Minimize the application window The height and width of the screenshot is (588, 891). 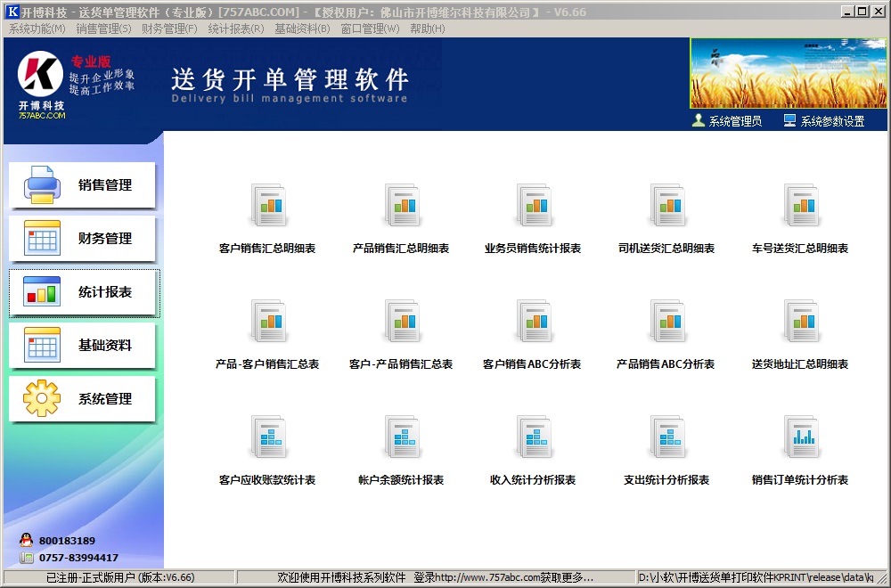pos(848,11)
